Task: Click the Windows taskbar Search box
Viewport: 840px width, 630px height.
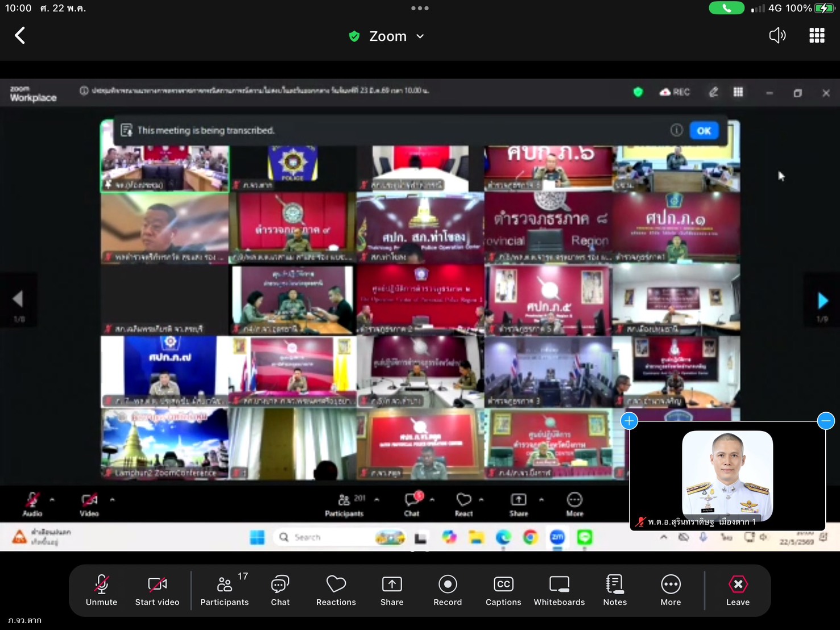Action: coord(340,537)
